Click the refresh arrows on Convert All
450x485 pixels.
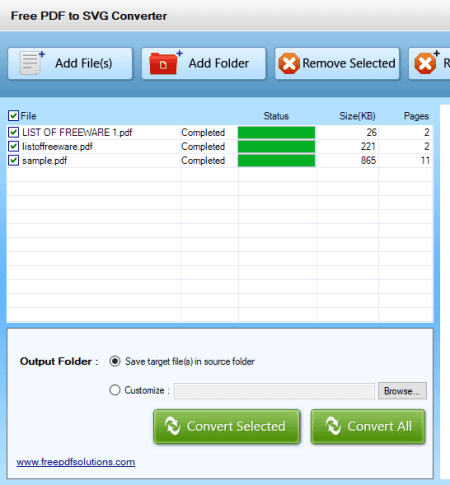[x=333, y=426]
